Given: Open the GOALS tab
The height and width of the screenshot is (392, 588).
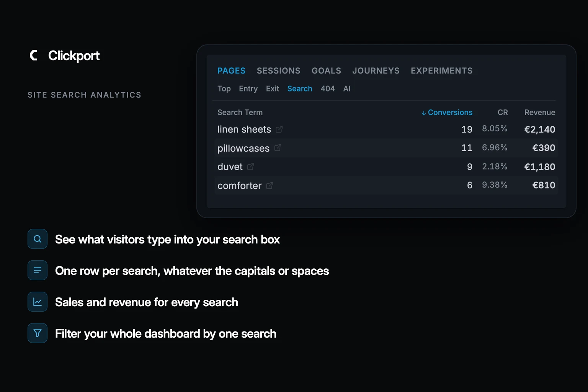Looking at the screenshot, I should pos(326,71).
